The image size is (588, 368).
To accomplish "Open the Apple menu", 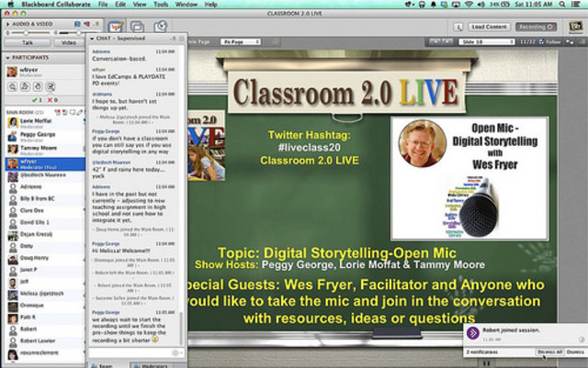I will click(x=10, y=5).
